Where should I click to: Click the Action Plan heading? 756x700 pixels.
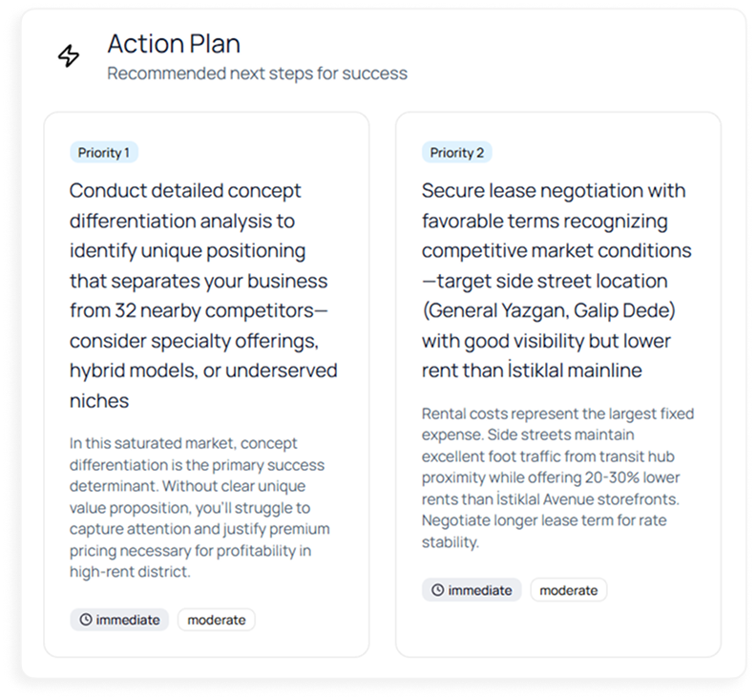[x=174, y=44]
